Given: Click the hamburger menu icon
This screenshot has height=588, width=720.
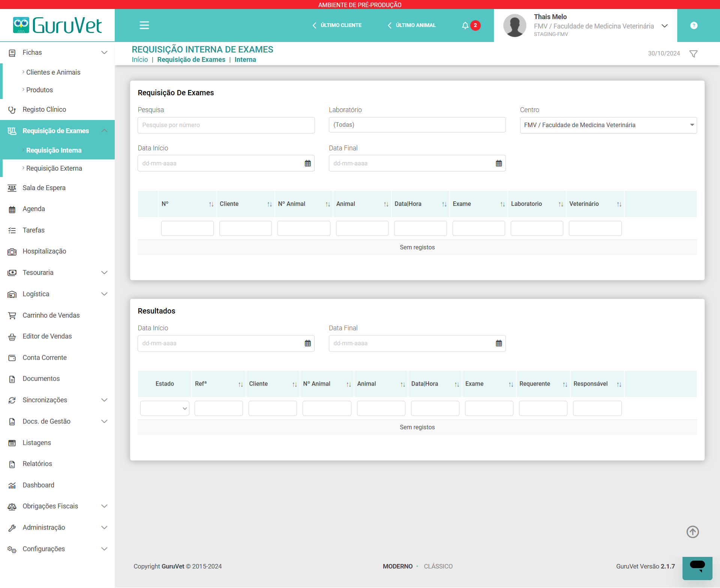Looking at the screenshot, I should [144, 25].
